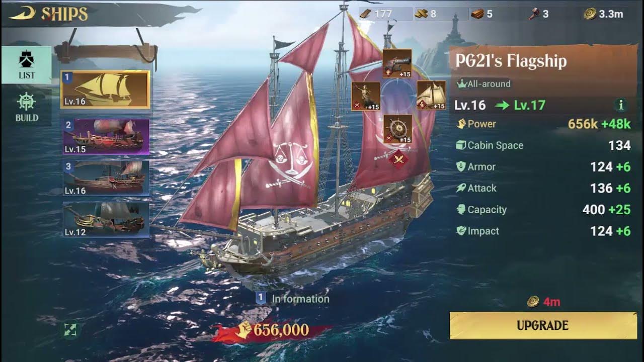Expand ship view to fullscreen
The width and height of the screenshot is (644, 362).
tap(70, 330)
